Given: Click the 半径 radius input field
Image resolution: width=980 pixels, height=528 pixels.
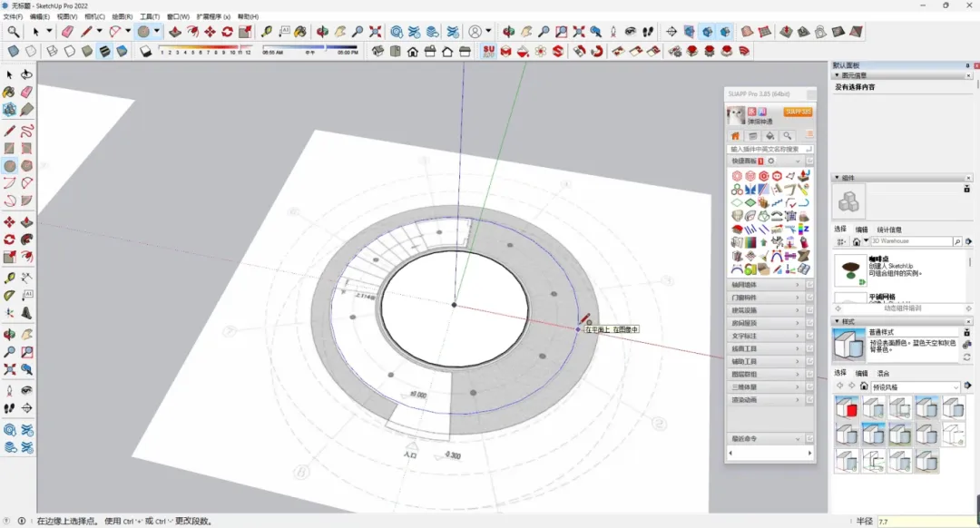Looking at the screenshot, I should click(926, 522).
